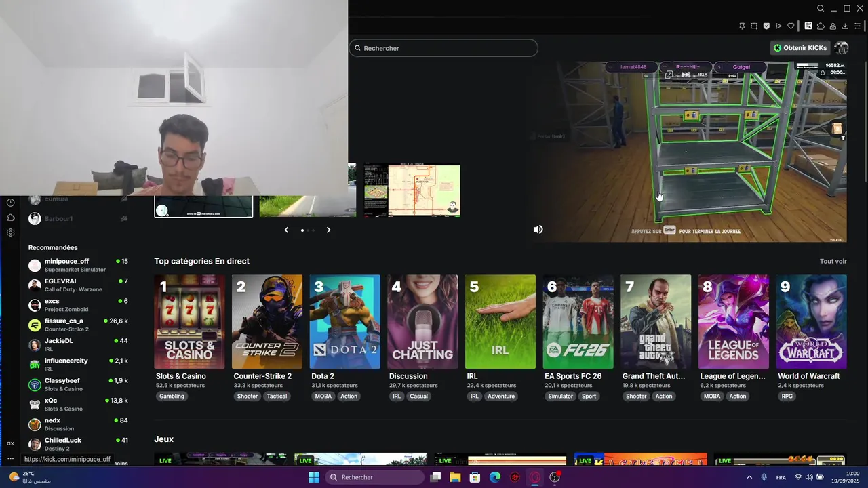Open World of Warcraft category card
The image size is (868, 488).
(812, 322)
